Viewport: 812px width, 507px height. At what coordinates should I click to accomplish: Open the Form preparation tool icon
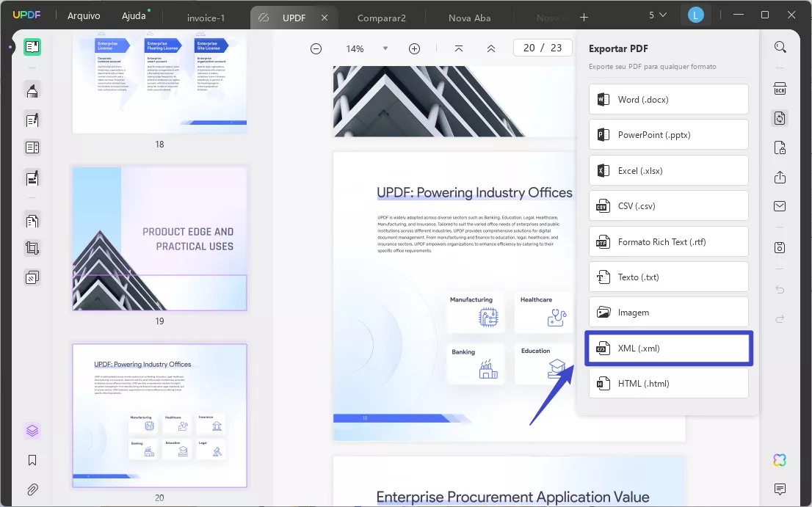pos(32,148)
